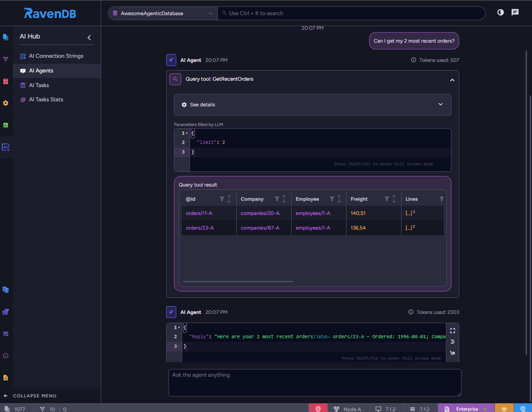Open Databases stack icon in the sidebar
The width and height of the screenshot is (532, 412).
(5, 290)
